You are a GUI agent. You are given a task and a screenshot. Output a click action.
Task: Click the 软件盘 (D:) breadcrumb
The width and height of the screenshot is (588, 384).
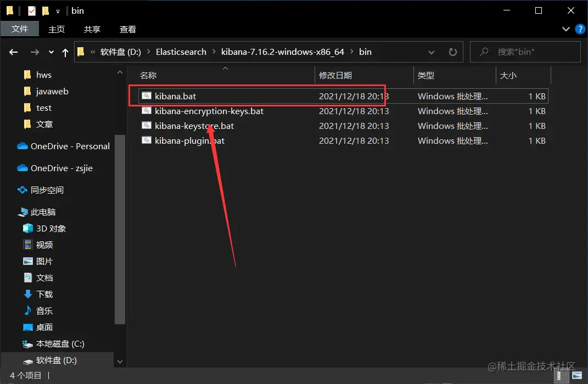click(120, 52)
